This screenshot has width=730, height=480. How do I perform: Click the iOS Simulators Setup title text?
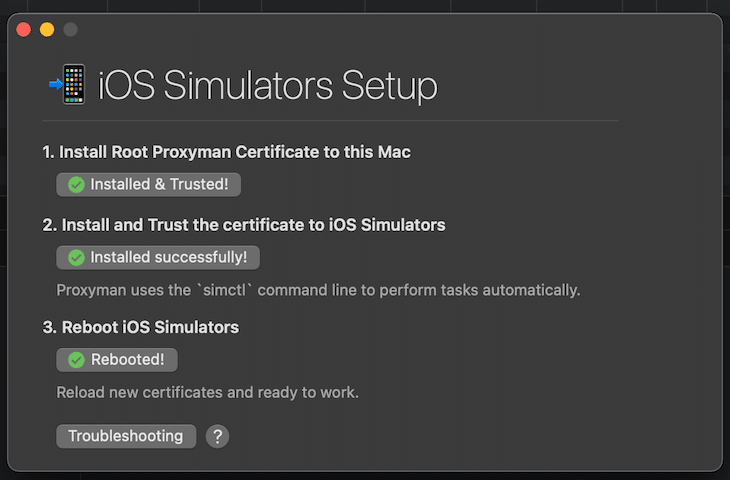(268, 87)
